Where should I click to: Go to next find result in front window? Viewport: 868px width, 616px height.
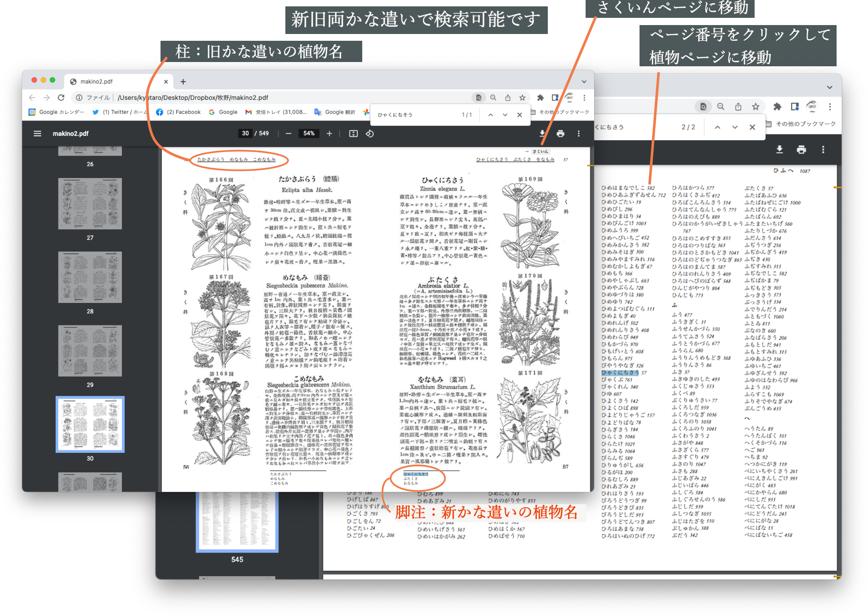pyautogui.click(x=505, y=115)
